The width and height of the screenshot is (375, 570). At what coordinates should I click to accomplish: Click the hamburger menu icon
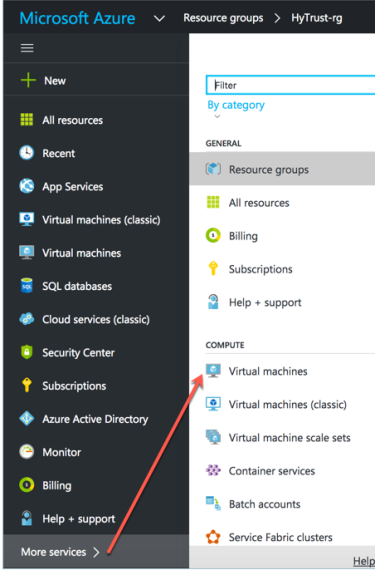(x=27, y=48)
